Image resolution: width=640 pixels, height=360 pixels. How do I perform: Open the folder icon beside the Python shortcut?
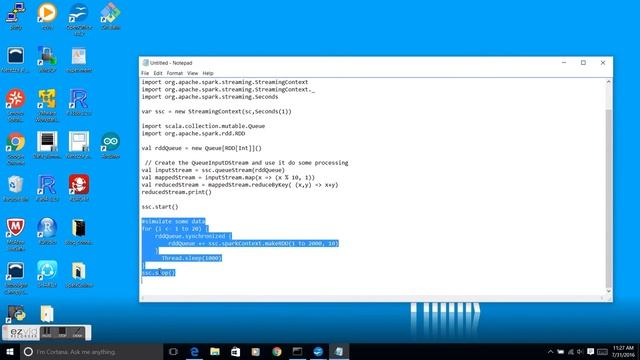(47, 313)
